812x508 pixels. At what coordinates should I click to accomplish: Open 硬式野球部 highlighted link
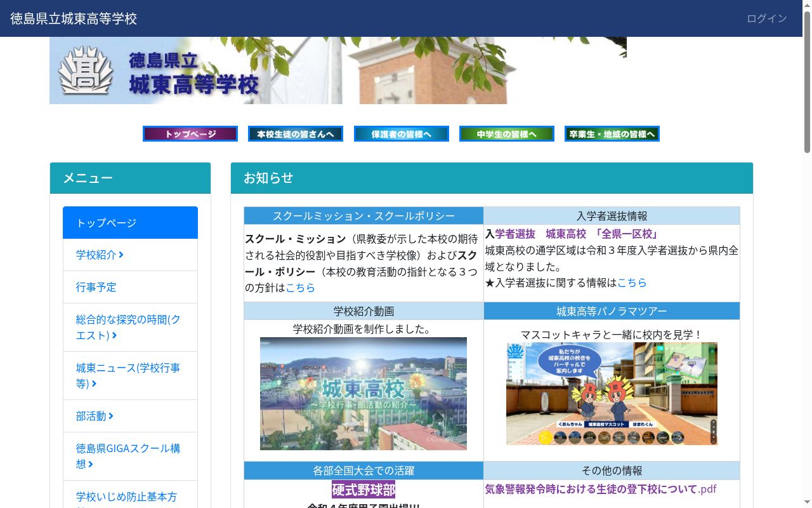[363, 490]
